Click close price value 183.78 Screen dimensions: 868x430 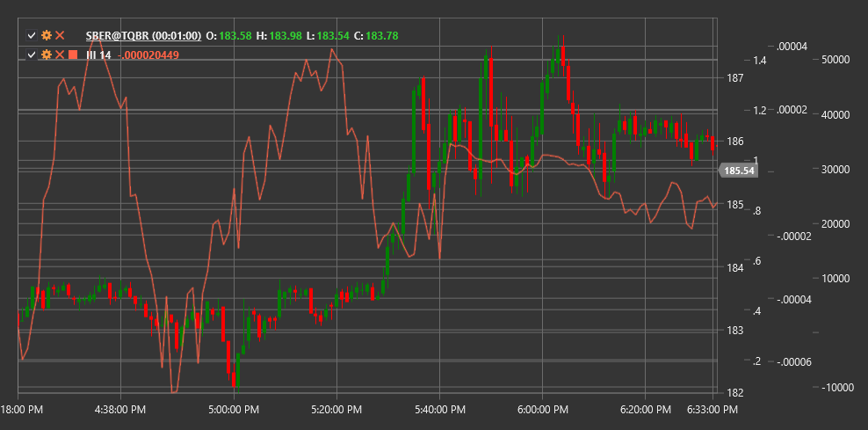(x=382, y=35)
